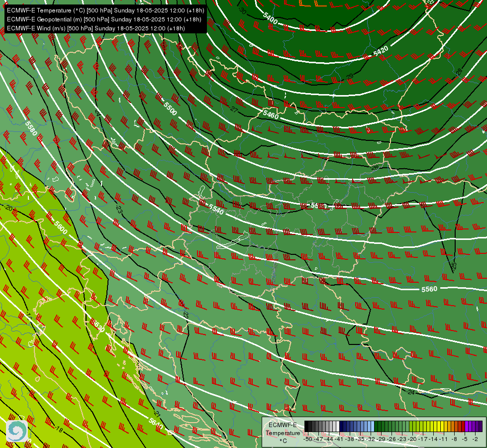Select the ECMWF-E Temperature (°C) 500 hPa legend line
Viewport: 487px width, 448px height.
(105, 10)
